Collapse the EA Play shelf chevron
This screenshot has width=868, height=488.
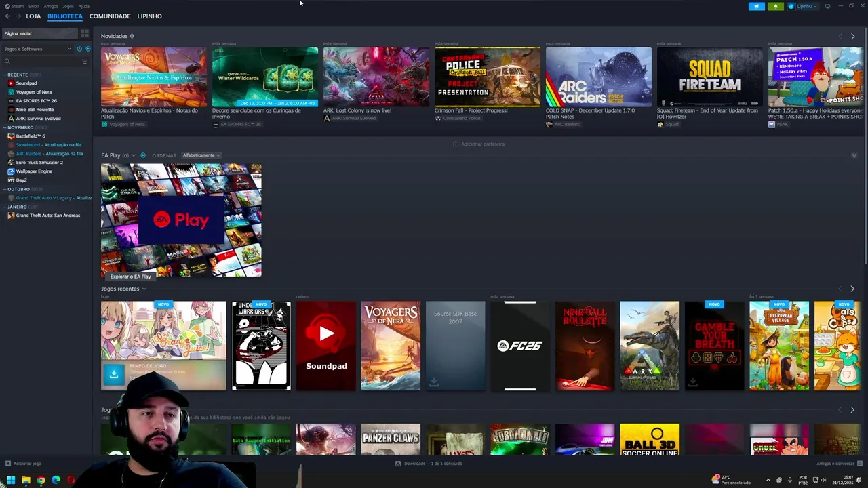(x=854, y=155)
